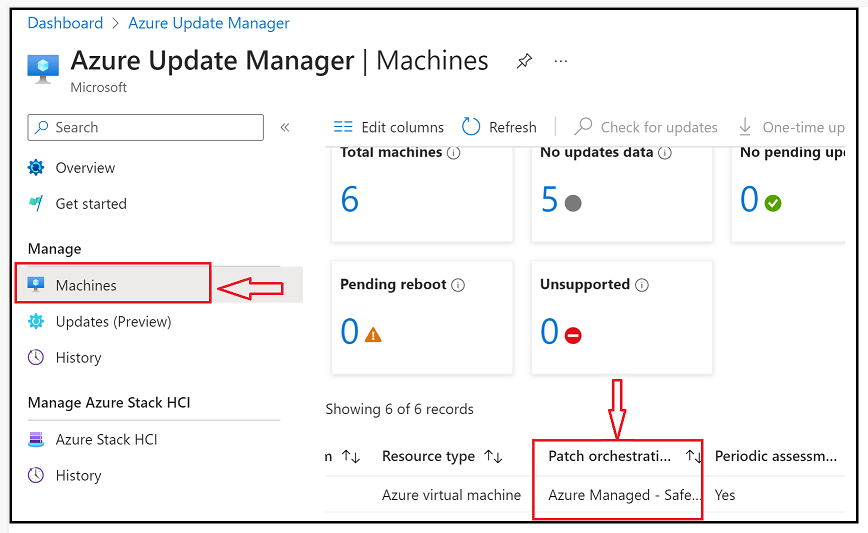Click the Patch orchestration column header
This screenshot has width=868, height=533.
(x=609, y=456)
